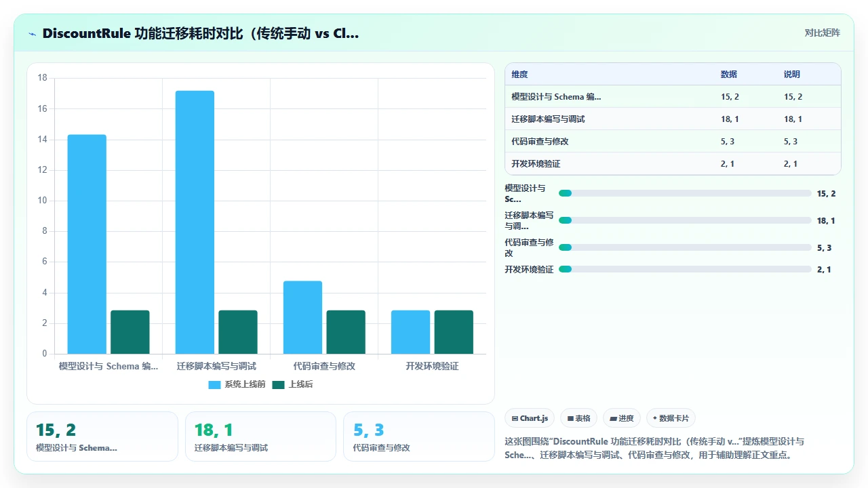Click y-axis tick label 18
Image resolution: width=868 pixels, height=488 pixels.
coord(42,78)
